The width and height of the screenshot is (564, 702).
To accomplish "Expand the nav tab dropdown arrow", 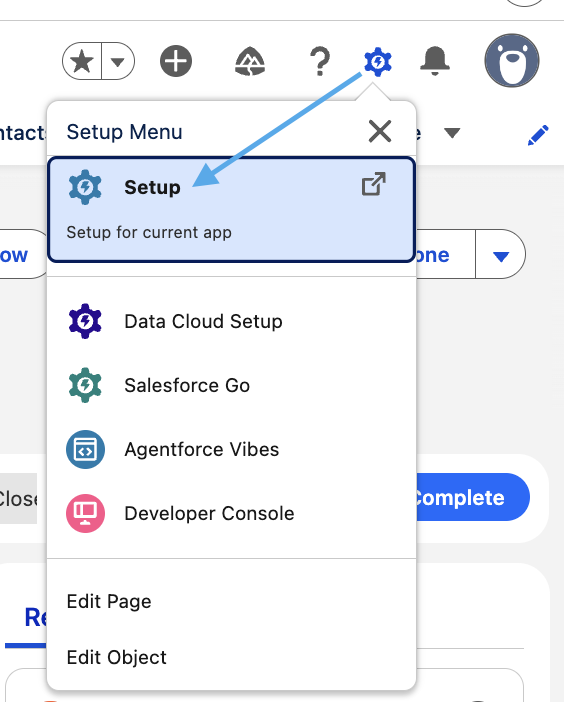I will [x=452, y=133].
